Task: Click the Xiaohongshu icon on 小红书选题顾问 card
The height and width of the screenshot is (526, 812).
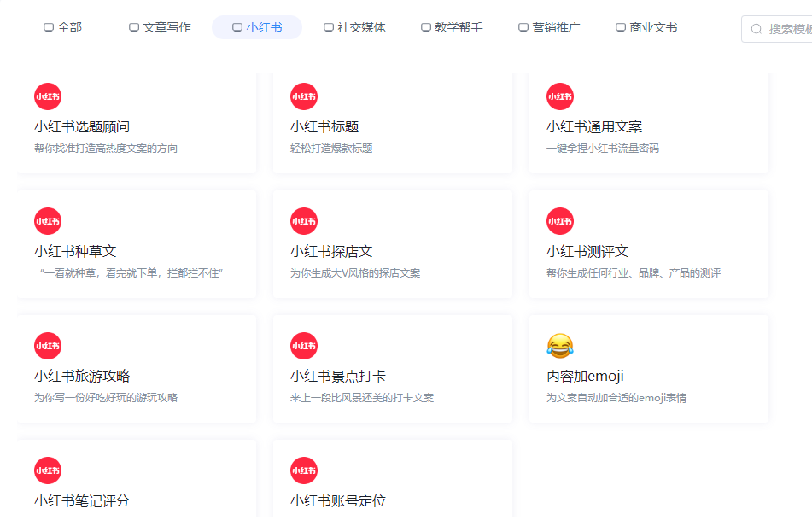Action: pyautogui.click(x=47, y=96)
